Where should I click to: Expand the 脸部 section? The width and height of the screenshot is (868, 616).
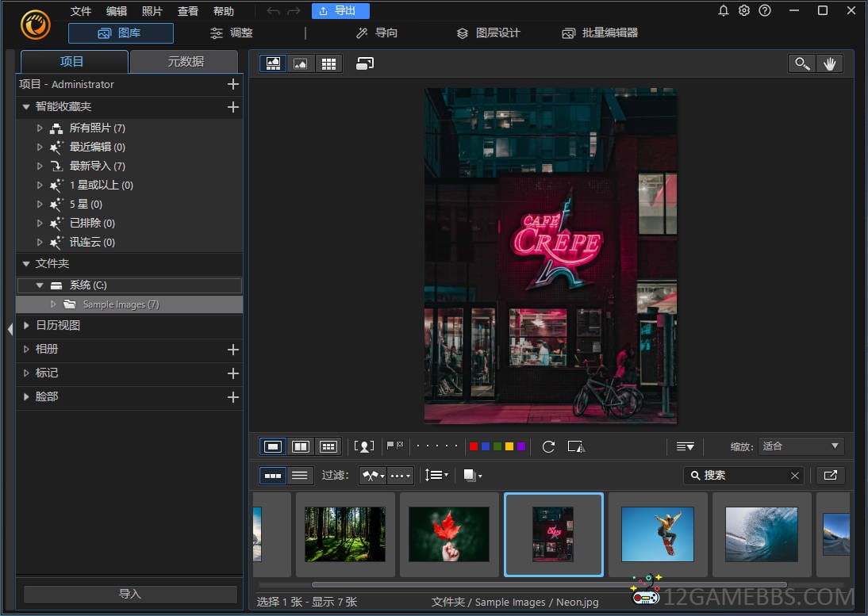26,397
